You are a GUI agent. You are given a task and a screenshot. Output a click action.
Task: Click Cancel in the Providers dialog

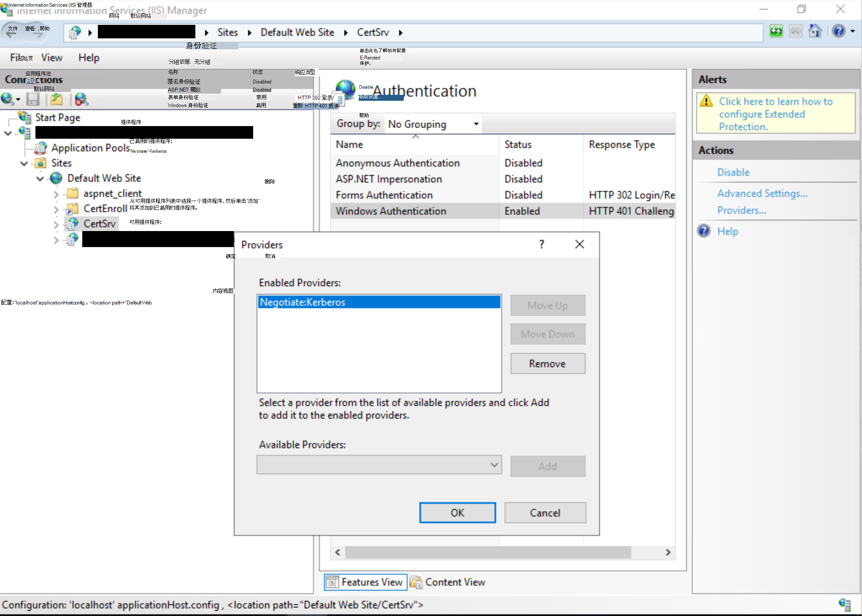[x=545, y=513]
